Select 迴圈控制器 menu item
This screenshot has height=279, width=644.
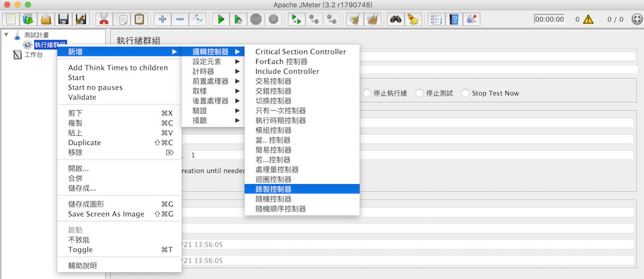(302, 179)
